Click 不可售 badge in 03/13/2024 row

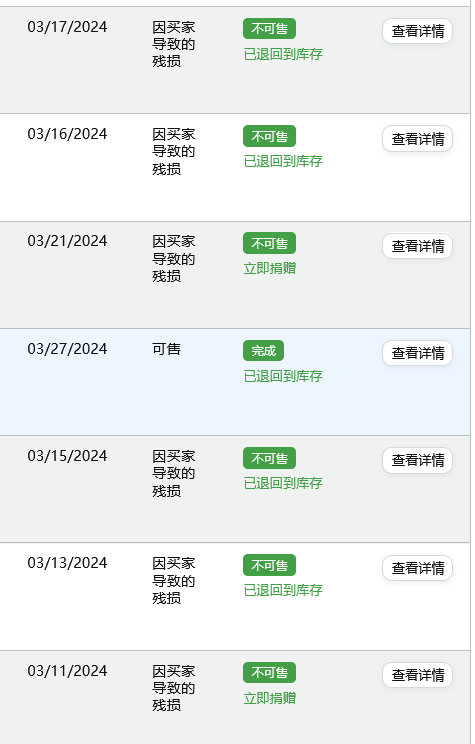click(270, 566)
